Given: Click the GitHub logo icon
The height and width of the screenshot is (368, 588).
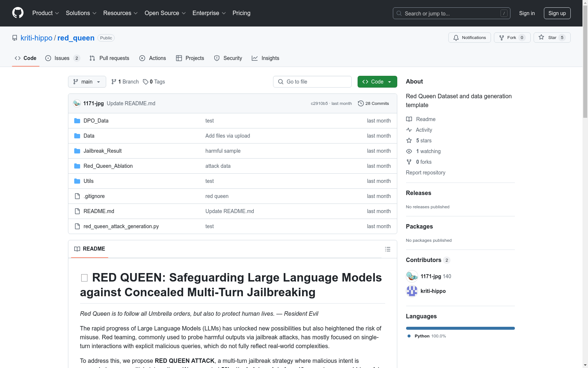Looking at the screenshot, I should click(x=18, y=13).
